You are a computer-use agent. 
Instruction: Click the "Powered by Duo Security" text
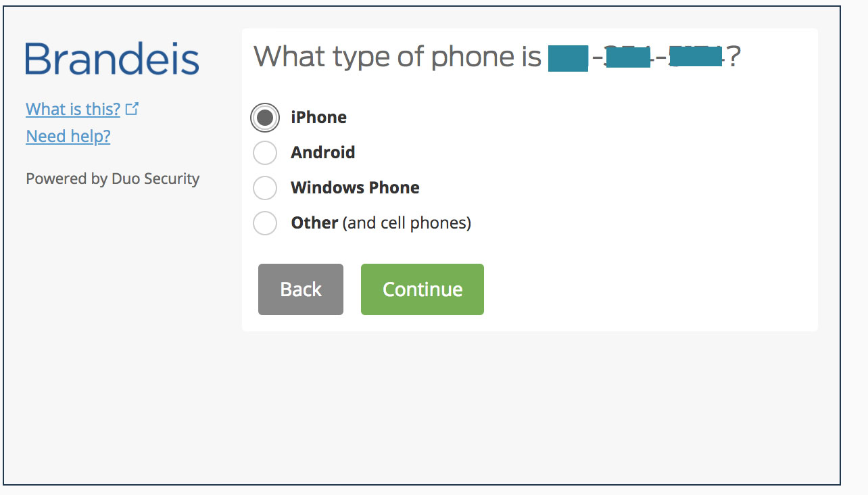(113, 179)
